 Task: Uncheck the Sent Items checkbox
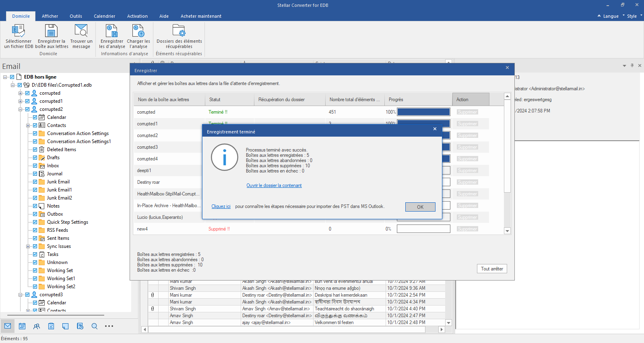[35, 238]
